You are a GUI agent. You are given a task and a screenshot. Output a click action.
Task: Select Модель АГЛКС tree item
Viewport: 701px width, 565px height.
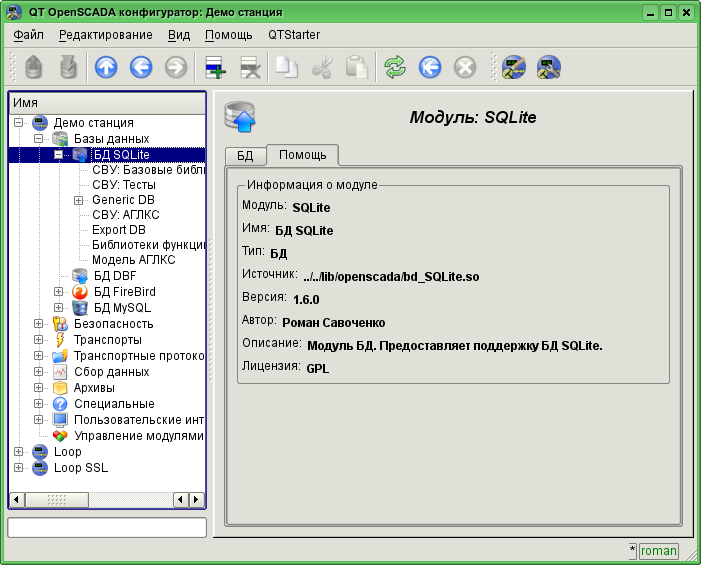(133, 260)
